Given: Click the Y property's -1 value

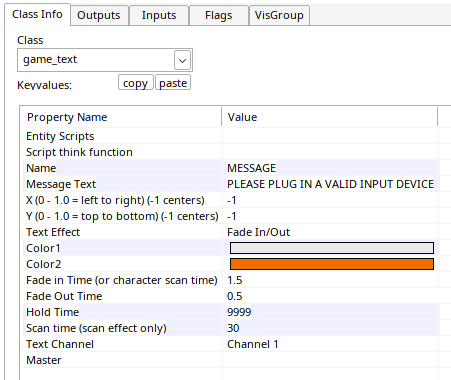Looking at the screenshot, I should coord(232,216).
